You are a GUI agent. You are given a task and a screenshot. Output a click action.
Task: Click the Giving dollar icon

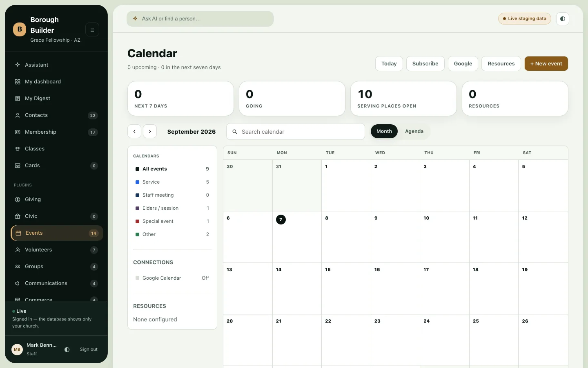pos(18,200)
